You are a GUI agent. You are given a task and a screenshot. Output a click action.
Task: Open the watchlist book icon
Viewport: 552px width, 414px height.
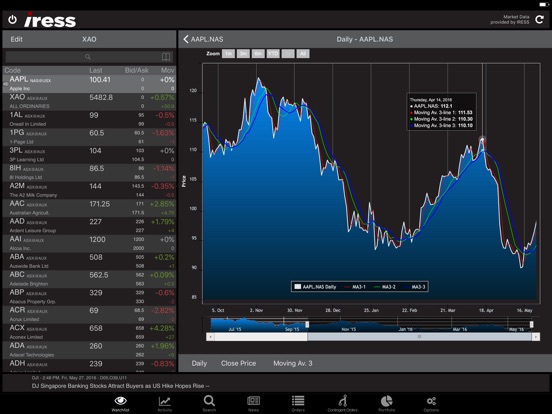click(166, 57)
